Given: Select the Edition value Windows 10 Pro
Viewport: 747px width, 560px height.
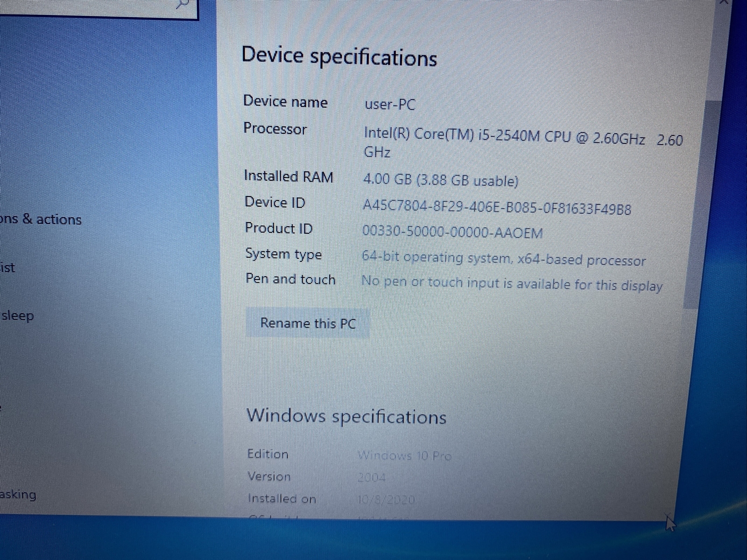Looking at the screenshot, I should pos(404,455).
